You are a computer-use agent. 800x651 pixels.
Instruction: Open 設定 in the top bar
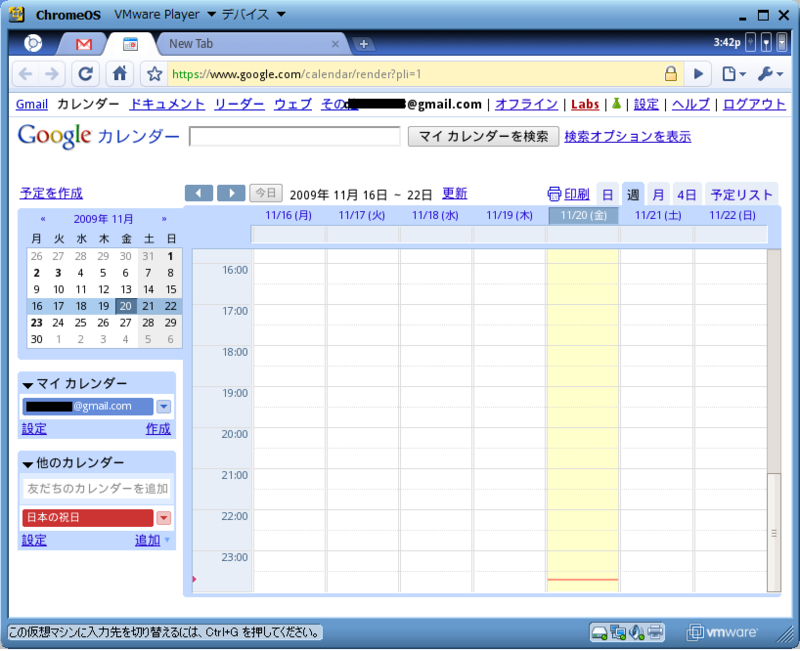click(x=646, y=105)
